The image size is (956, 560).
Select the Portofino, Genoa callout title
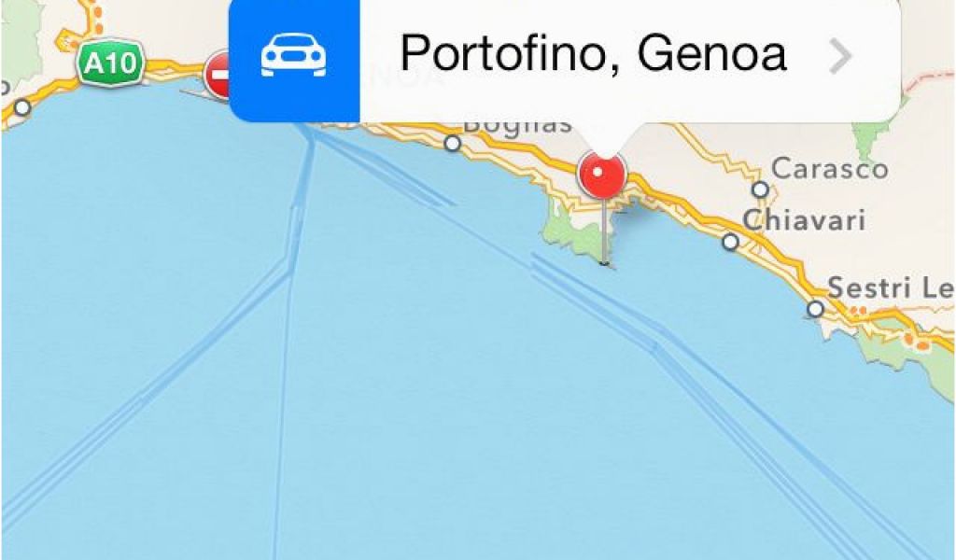[x=593, y=53]
